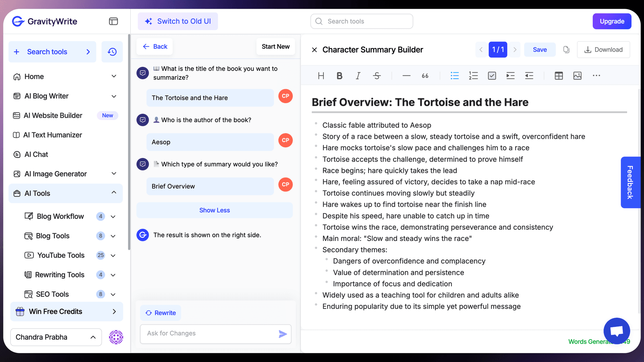Toggle the numbered list formatting
Image resolution: width=644 pixels, height=362 pixels.
(x=473, y=75)
